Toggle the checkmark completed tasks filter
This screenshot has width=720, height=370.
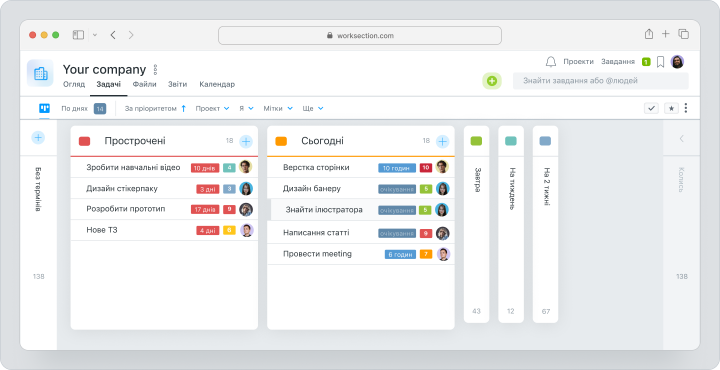651,108
